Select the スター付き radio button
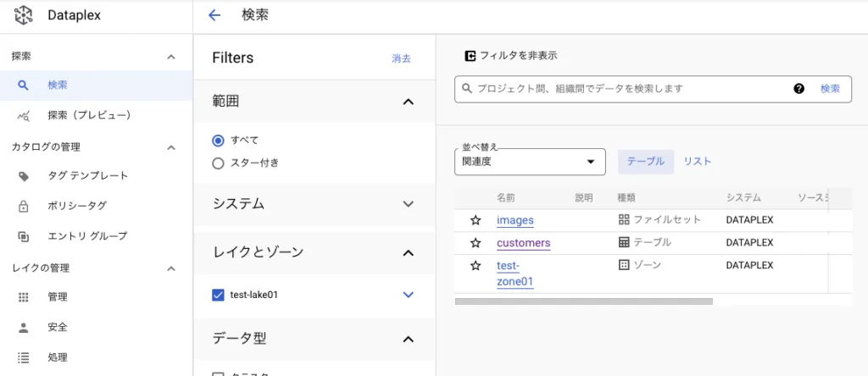The height and width of the screenshot is (376, 868). click(x=218, y=163)
